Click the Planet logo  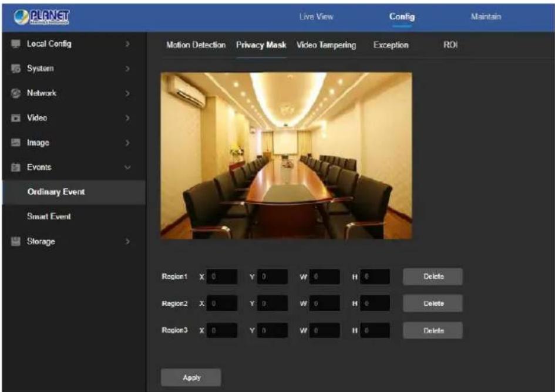[x=42, y=16]
